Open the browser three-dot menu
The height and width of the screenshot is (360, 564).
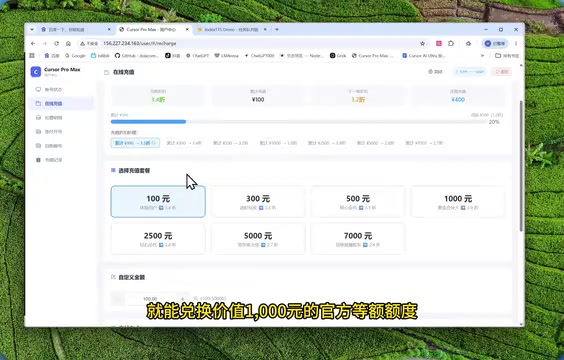point(516,44)
